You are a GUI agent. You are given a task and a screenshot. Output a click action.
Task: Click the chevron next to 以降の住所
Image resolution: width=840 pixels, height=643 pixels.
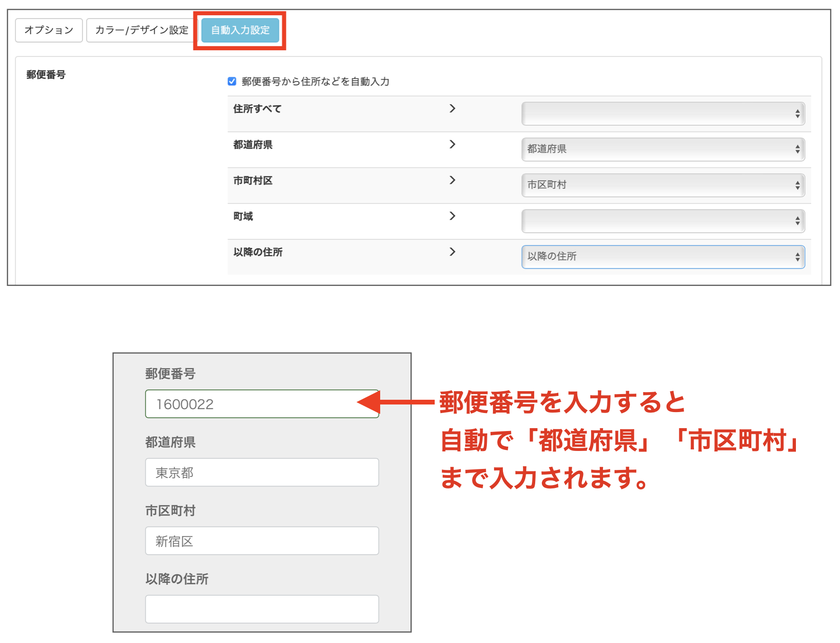click(453, 252)
